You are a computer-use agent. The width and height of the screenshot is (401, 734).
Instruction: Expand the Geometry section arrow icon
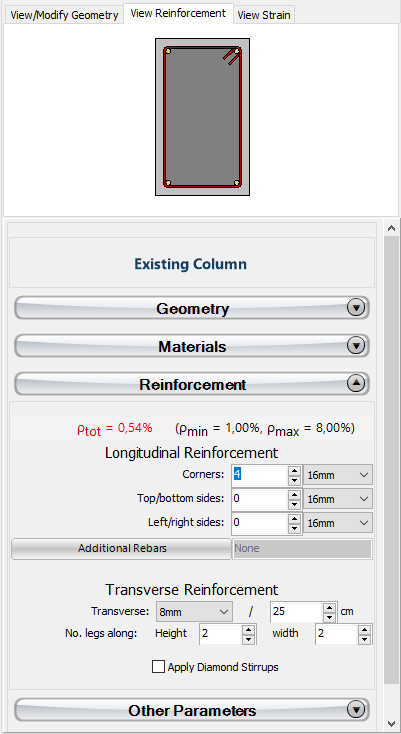point(356,308)
